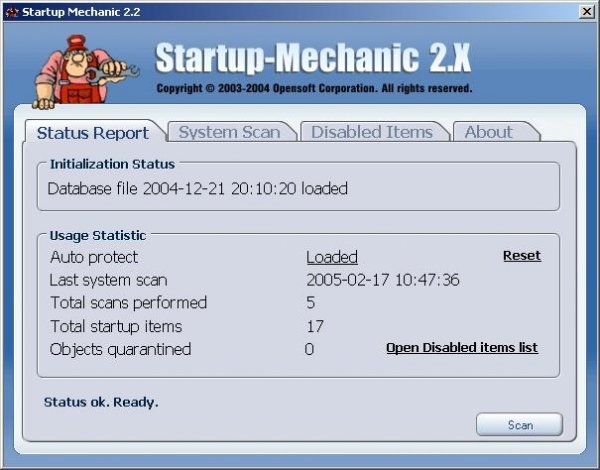The height and width of the screenshot is (470, 600).
Task: Open the System Scan tab
Action: pyautogui.click(x=230, y=132)
